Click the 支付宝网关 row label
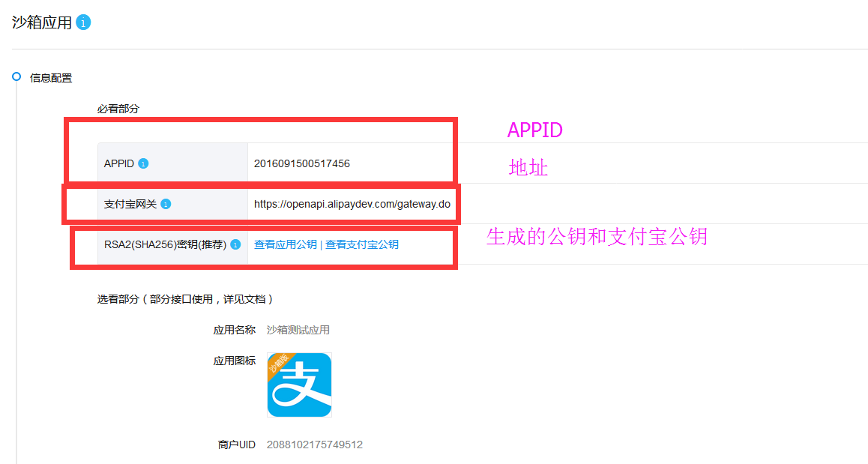Viewport: 868px width, 464px height. click(x=130, y=204)
